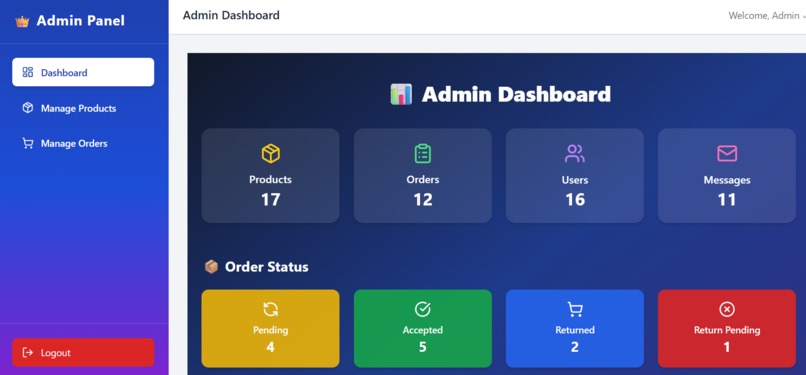
Task: Open Manage Orders from the sidebar
Action: click(83, 143)
